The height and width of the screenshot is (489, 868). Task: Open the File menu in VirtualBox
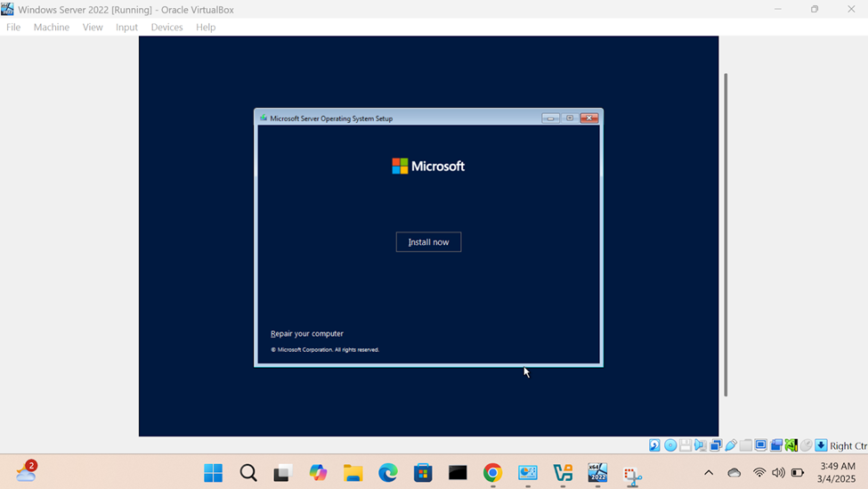pyautogui.click(x=13, y=27)
